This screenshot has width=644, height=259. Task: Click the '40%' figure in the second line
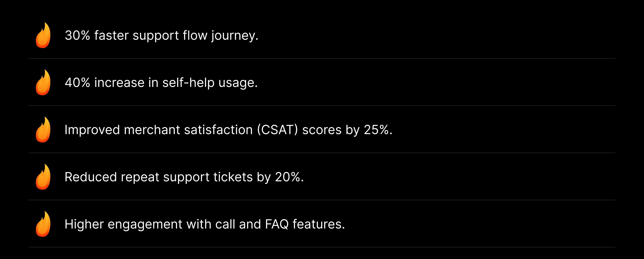click(77, 83)
